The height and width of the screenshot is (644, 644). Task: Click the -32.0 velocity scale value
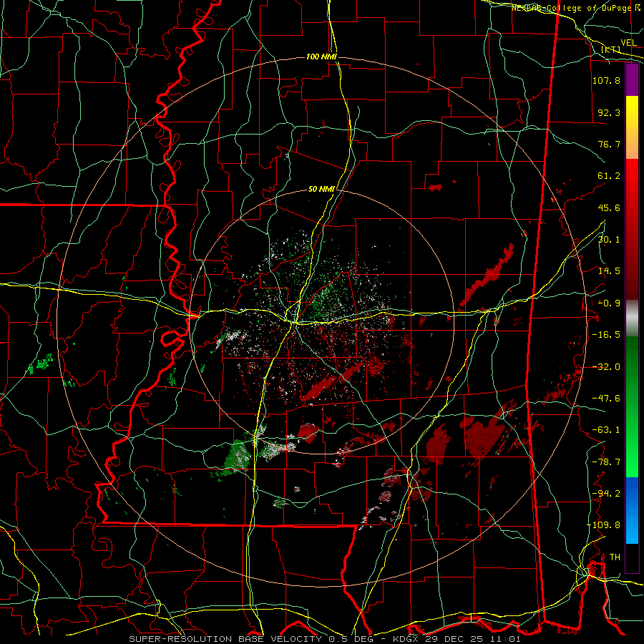click(606, 367)
